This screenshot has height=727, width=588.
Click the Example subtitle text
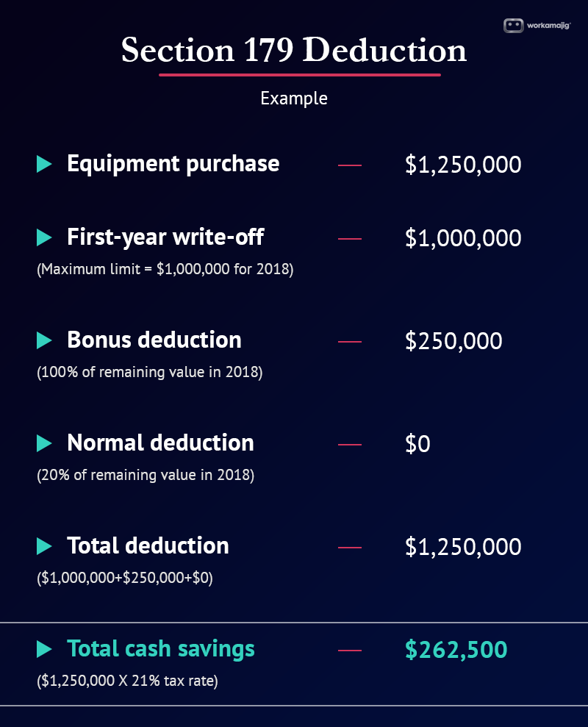pos(294,99)
